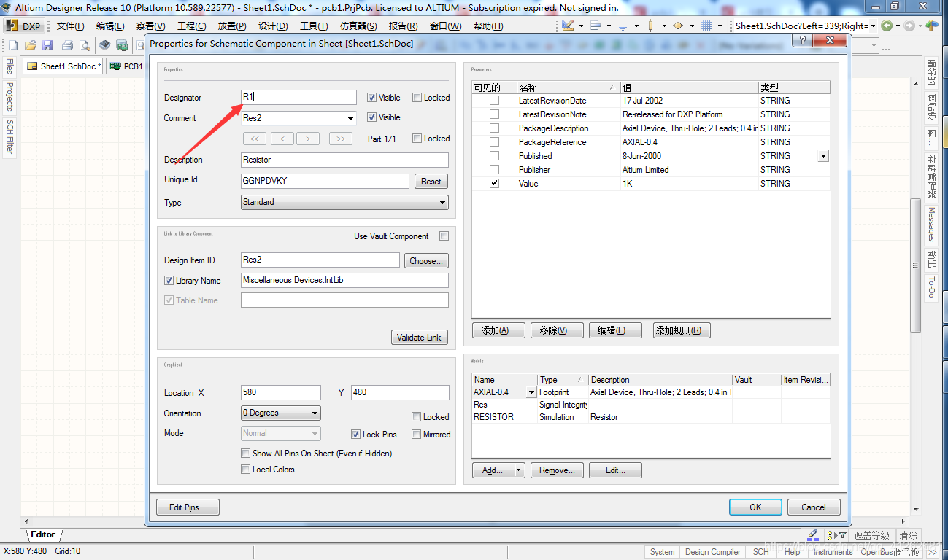Expand the grid options dropdown arrow
Viewport: 948px width, 560px height.
point(720,26)
